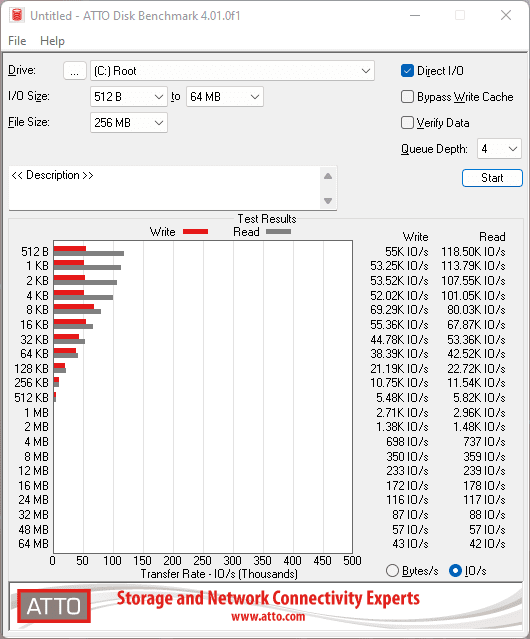Enable Bypass Write Cache checkbox

pyautogui.click(x=407, y=97)
